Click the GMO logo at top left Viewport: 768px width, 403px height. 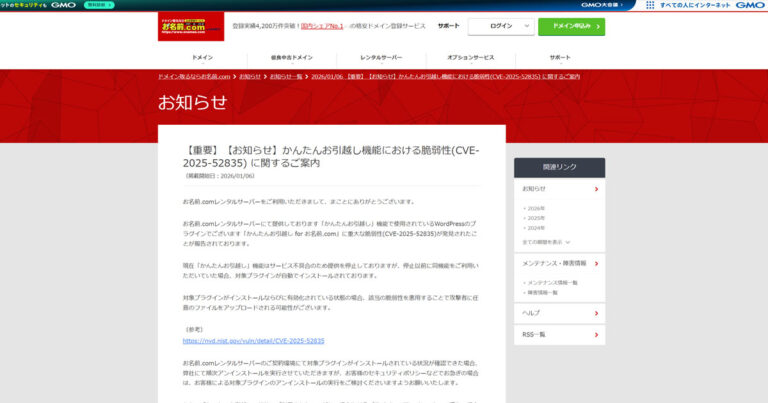[62, 5]
